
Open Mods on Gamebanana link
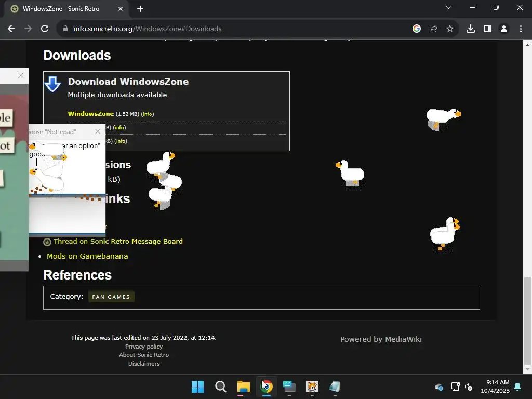(x=87, y=256)
